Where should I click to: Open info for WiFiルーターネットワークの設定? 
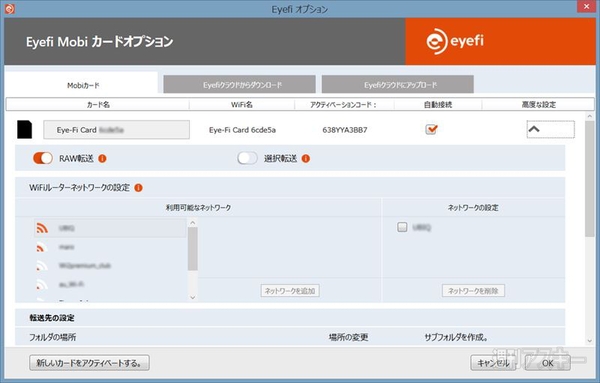point(139,188)
